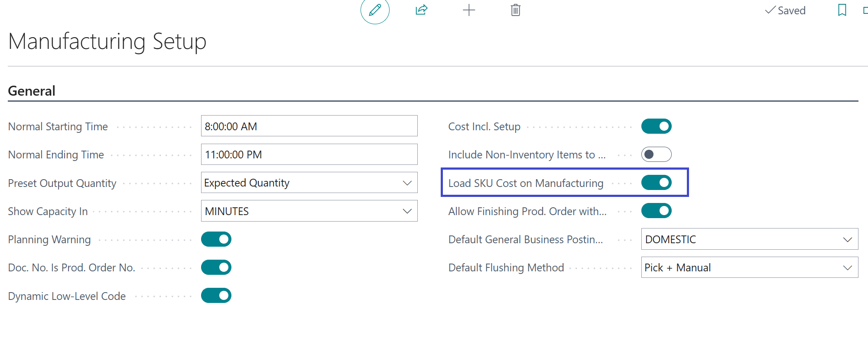Image resolution: width=868 pixels, height=338 pixels.
Task: Toggle the Cost Incl. Setup switch
Action: click(x=656, y=126)
